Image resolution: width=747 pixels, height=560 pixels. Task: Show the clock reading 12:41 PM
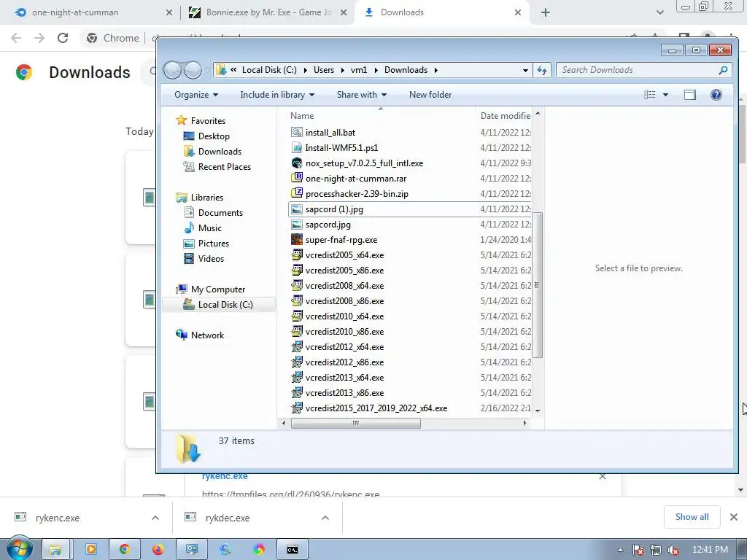pos(710,550)
